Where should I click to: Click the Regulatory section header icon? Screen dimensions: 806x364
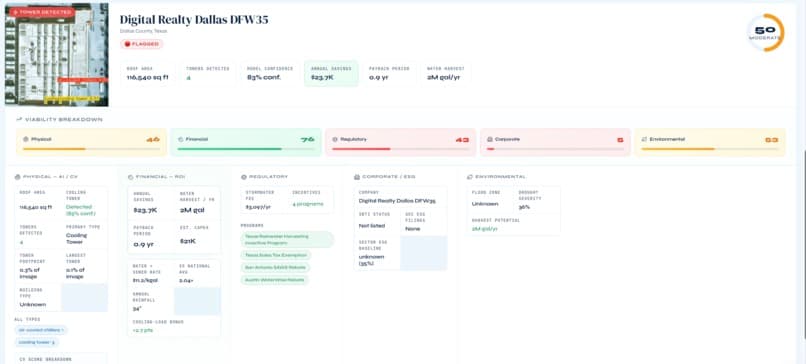(x=244, y=177)
